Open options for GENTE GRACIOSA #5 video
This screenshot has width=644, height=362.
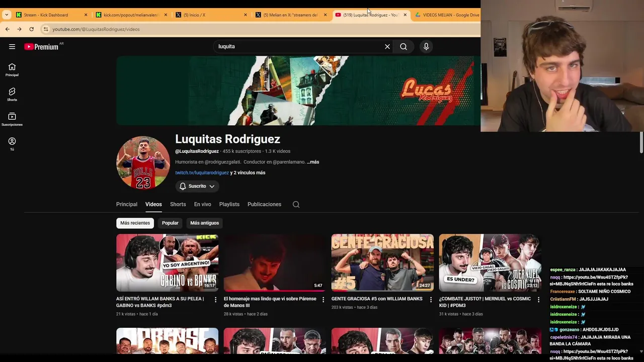click(431, 300)
